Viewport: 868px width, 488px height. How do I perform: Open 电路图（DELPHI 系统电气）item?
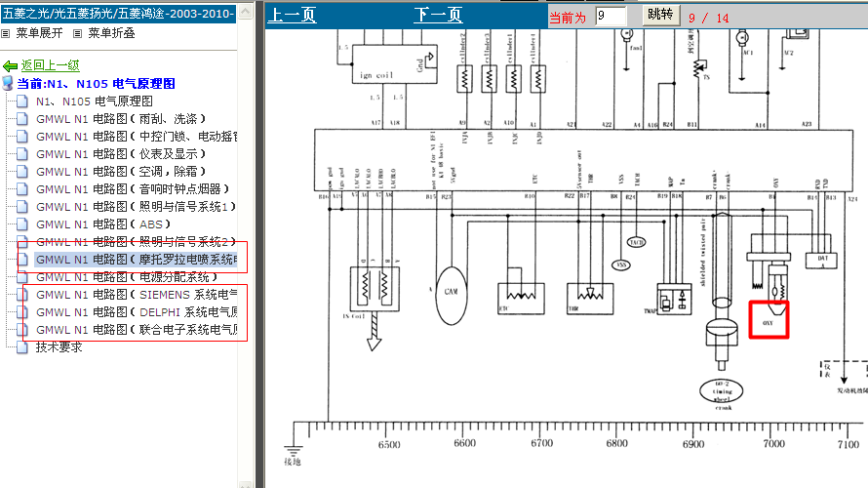(x=137, y=312)
